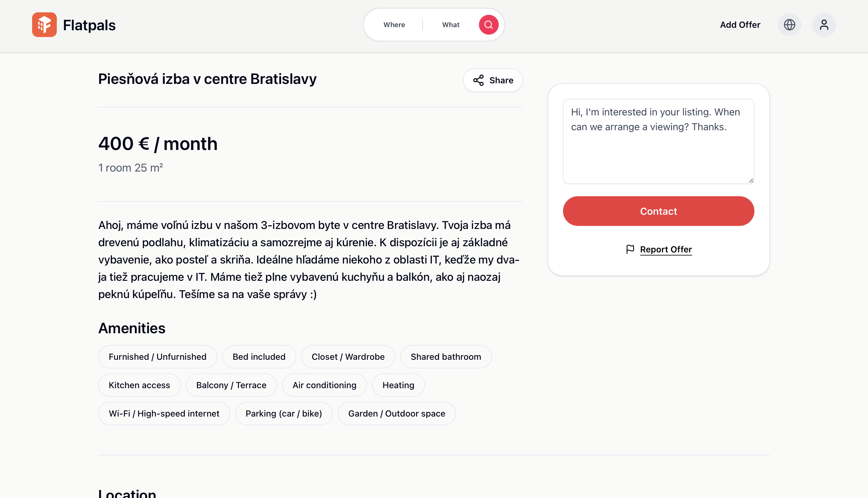Click the share network icon
The width and height of the screenshot is (868, 498).
[478, 81]
